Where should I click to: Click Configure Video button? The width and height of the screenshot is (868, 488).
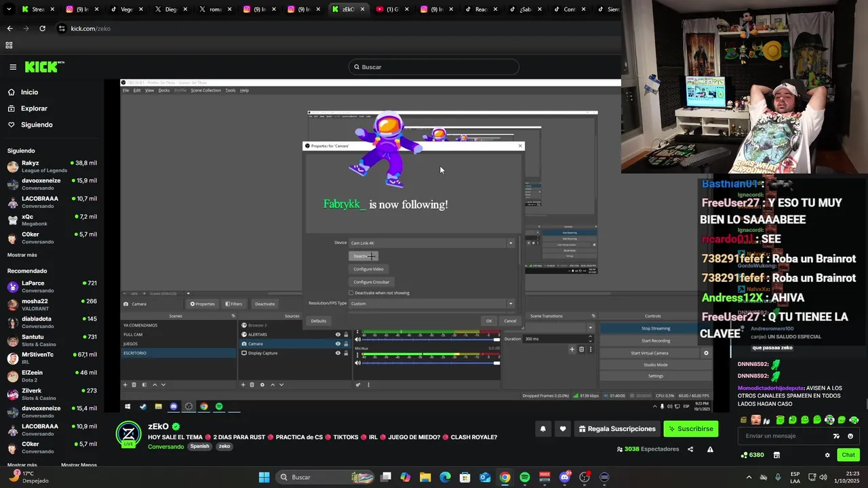click(x=368, y=269)
